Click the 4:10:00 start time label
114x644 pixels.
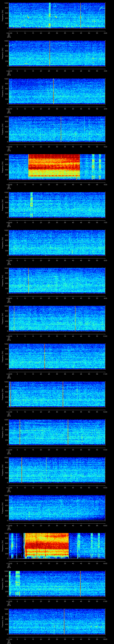point(9,374)
